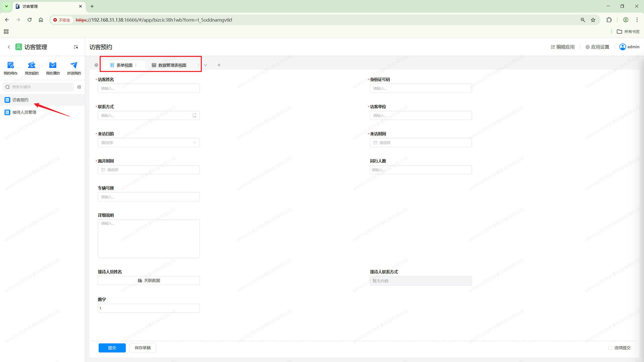Enable 连续提交 checkbox
The width and height of the screenshot is (644, 362).
pos(610,348)
